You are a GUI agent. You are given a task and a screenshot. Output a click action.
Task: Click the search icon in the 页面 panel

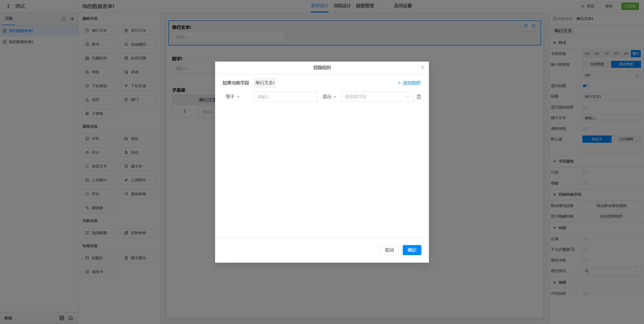pyautogui.click(x=64, y=19)
